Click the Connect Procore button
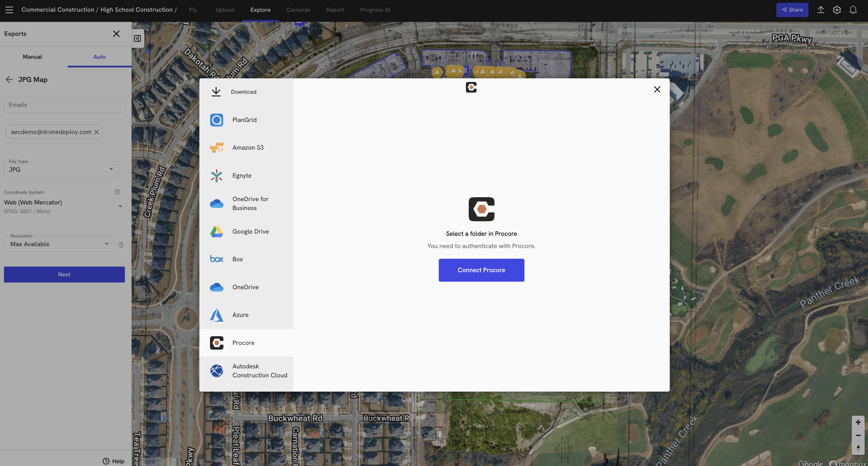The height and width of the screenshot is (466, 868). (481, 270)
